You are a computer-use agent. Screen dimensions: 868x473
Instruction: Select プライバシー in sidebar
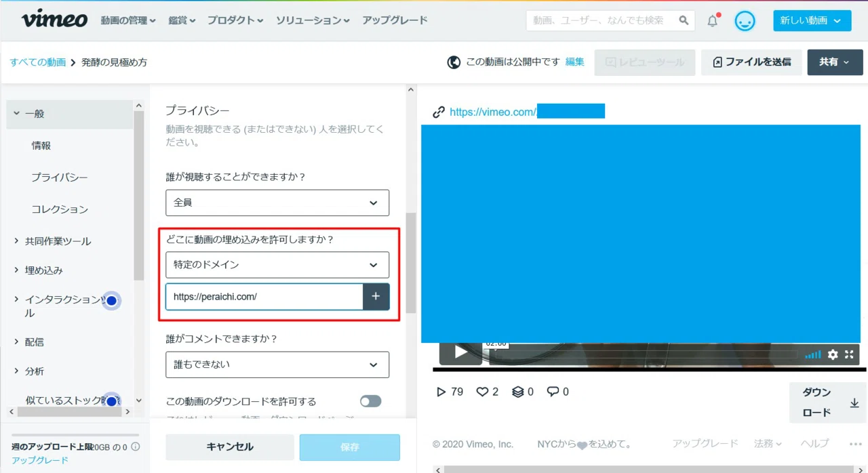(60, 178)
